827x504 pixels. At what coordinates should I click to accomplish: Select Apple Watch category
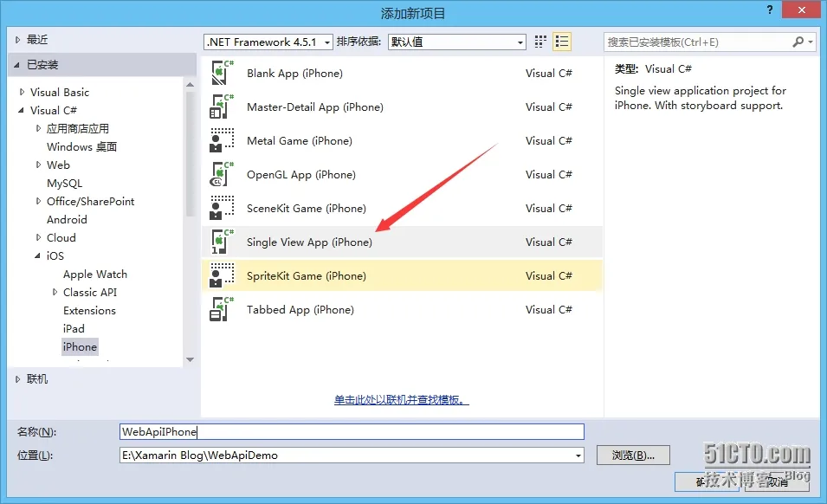pyautogui.click(x=95, y=275)
